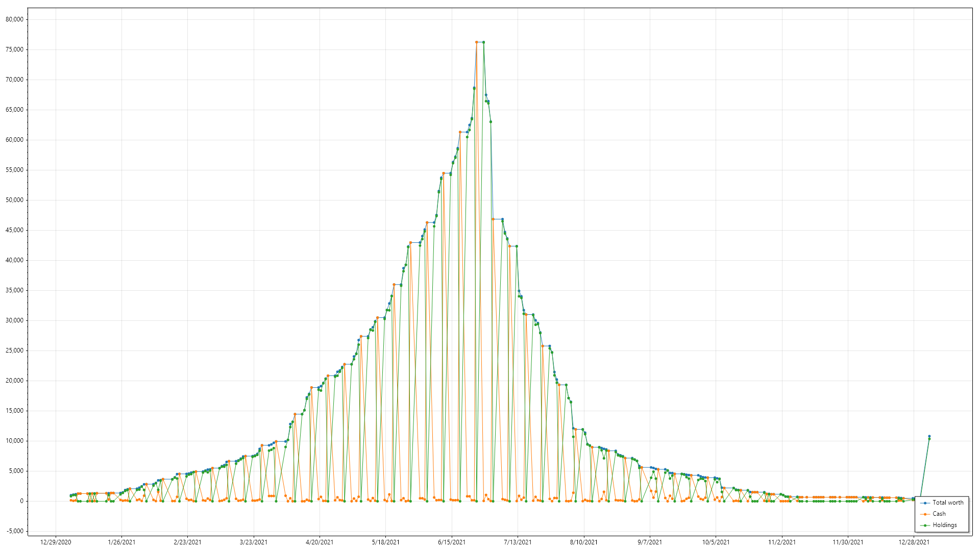The height and width of the screenshot is (551, 980).
Task: Click the 6/15/2021 x-axis date label
Action: click(452, 542)
